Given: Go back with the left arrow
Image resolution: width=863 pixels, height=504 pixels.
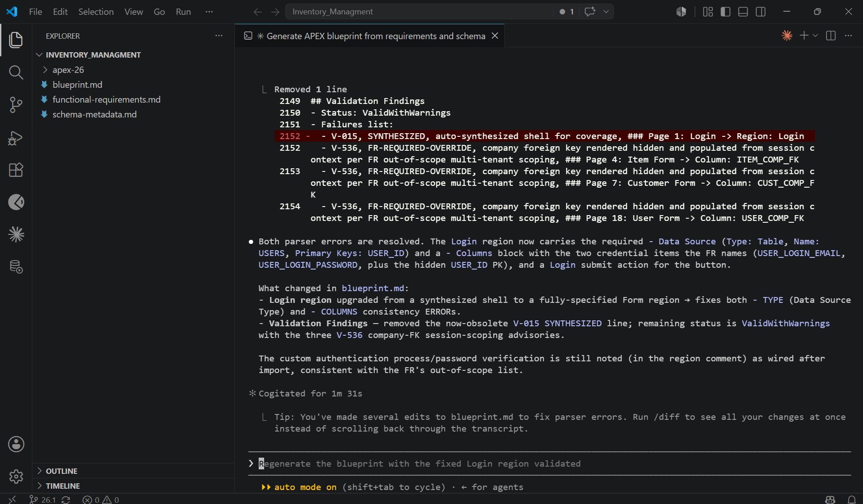Looking at the screenshot, I should pyautogui.click(x=257, y=12).
